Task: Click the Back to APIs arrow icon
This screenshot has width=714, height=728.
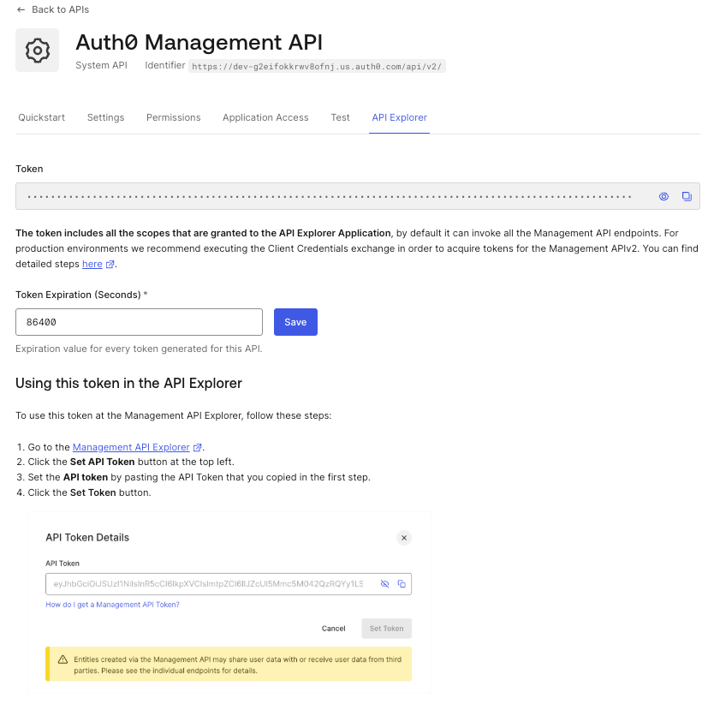Action: [x=21, y=9]
